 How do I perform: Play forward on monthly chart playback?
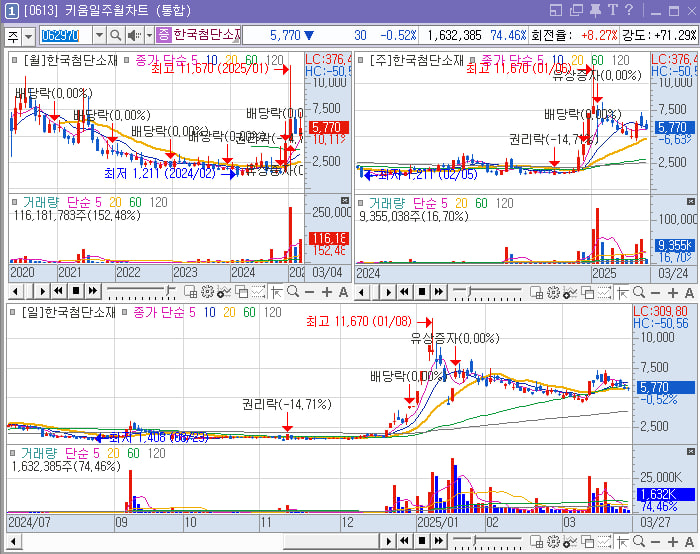click(42, 292)
